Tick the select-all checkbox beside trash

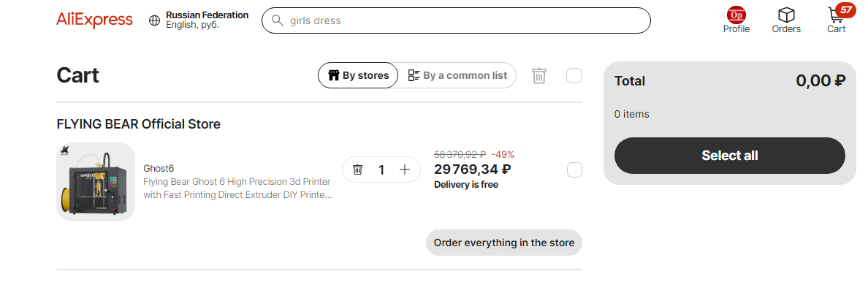[574, 75]
